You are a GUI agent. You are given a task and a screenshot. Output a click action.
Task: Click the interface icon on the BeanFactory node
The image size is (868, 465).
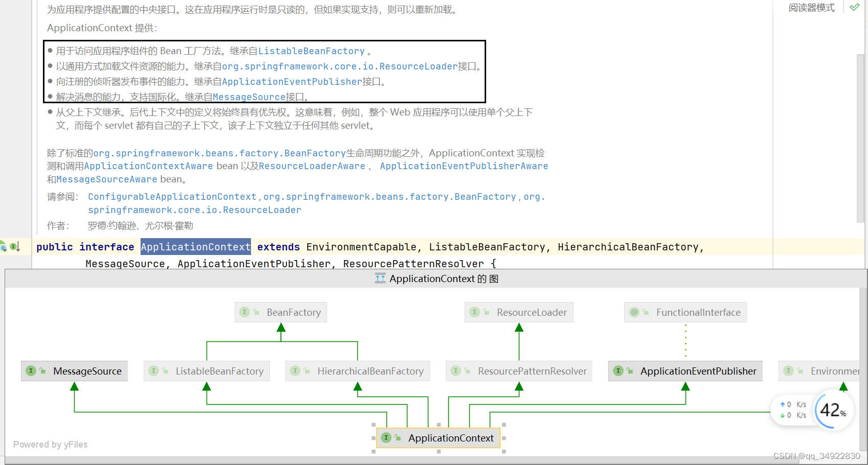click(x=245, y=312)
